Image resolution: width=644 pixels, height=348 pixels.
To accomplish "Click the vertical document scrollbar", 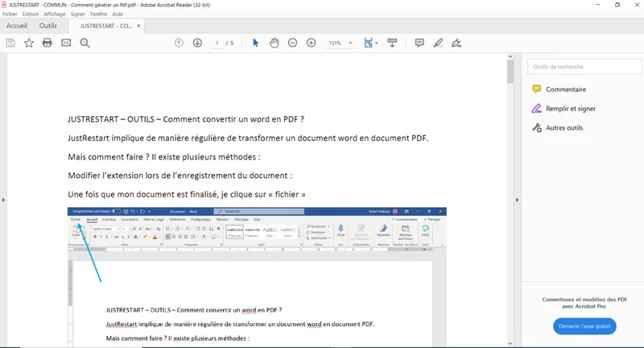I will click(510, 161).
